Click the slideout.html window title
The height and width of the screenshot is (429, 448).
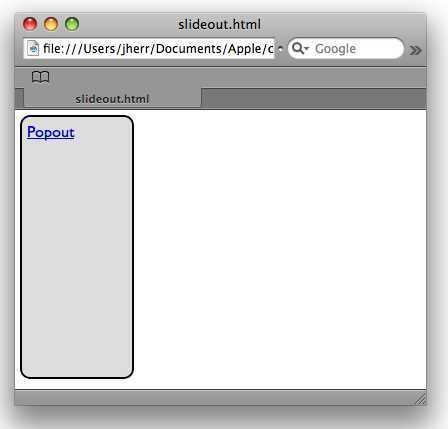point(219,24)
